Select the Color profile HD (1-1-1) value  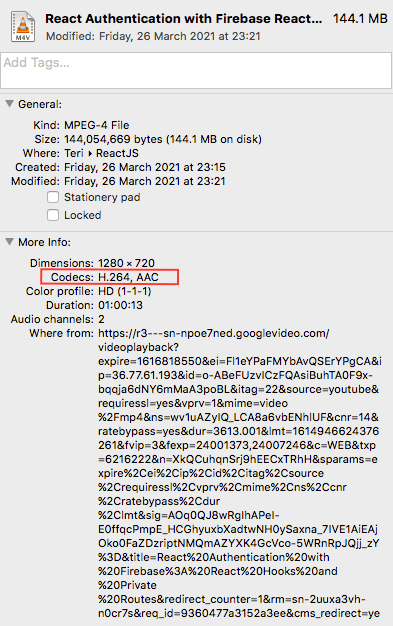(125, 291)
